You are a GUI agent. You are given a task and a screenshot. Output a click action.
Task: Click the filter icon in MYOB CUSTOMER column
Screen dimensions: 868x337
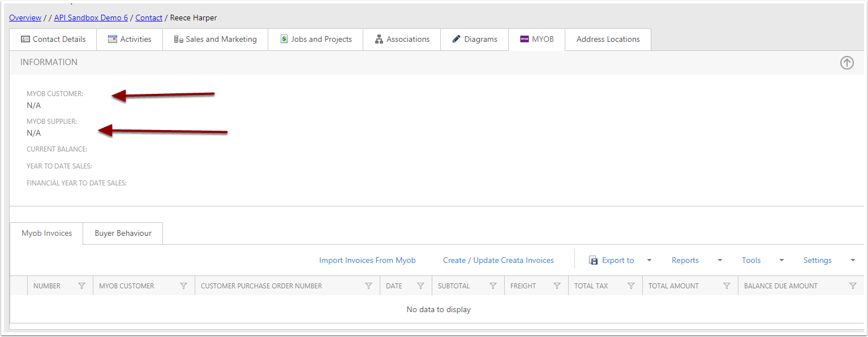point(183,286)
